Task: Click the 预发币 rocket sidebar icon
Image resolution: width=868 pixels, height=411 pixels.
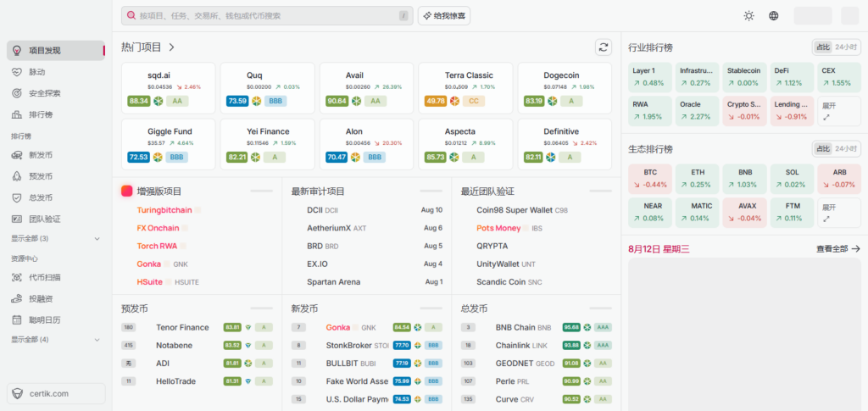Action: pyautogui.click(x=17, y=176)
